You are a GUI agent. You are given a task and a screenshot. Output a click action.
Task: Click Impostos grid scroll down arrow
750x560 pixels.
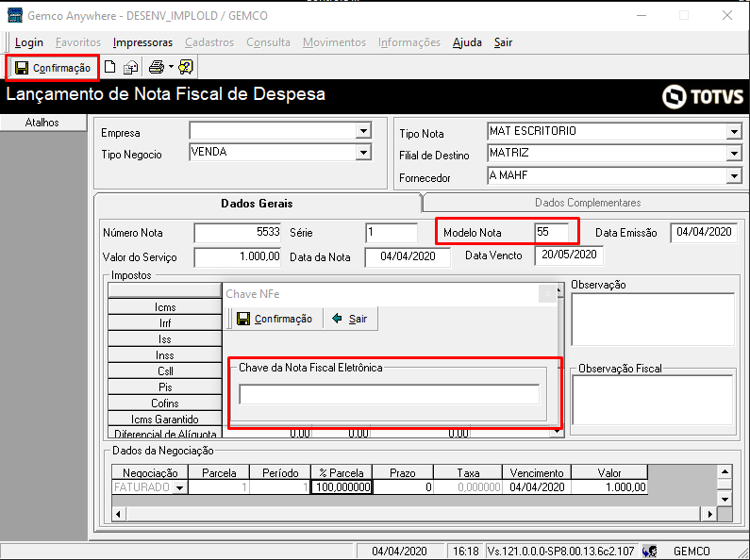[x=557, y=431]
